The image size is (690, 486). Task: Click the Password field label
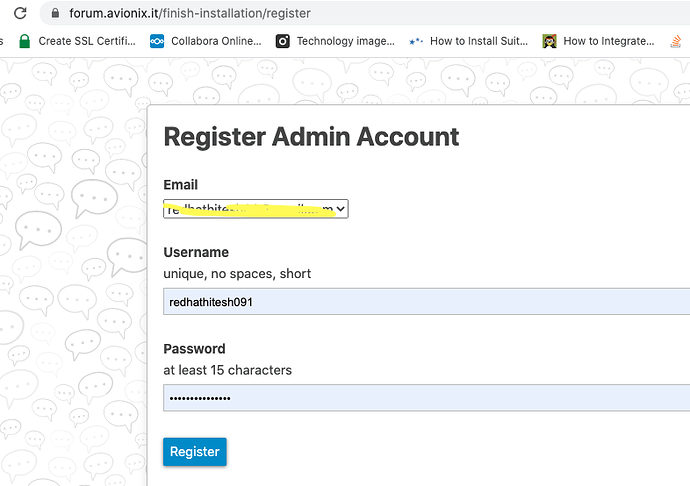(195, 349)
